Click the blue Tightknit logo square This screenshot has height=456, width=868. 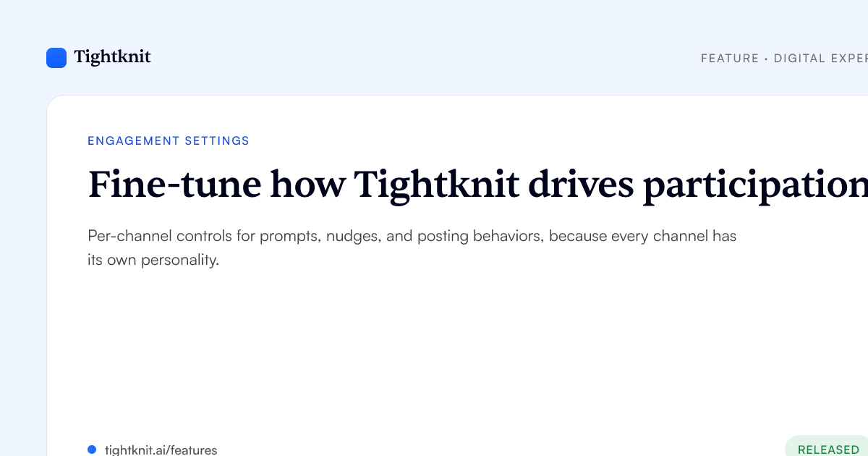(x=56, y=58)
